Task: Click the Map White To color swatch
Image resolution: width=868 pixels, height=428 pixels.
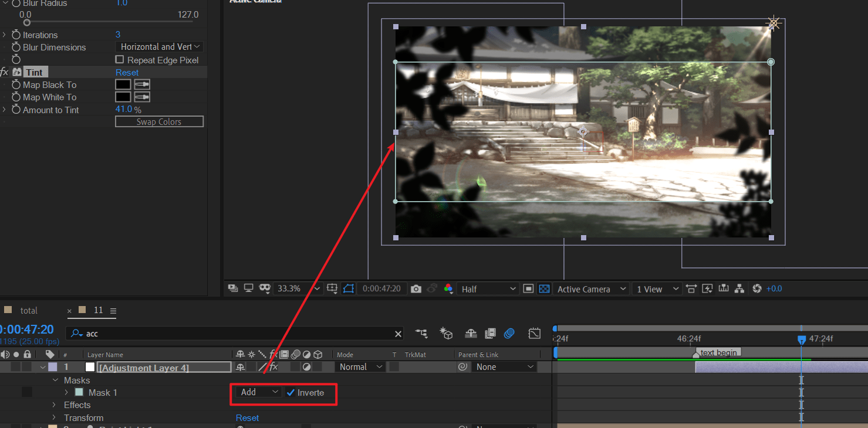Action: coord(123,97)
